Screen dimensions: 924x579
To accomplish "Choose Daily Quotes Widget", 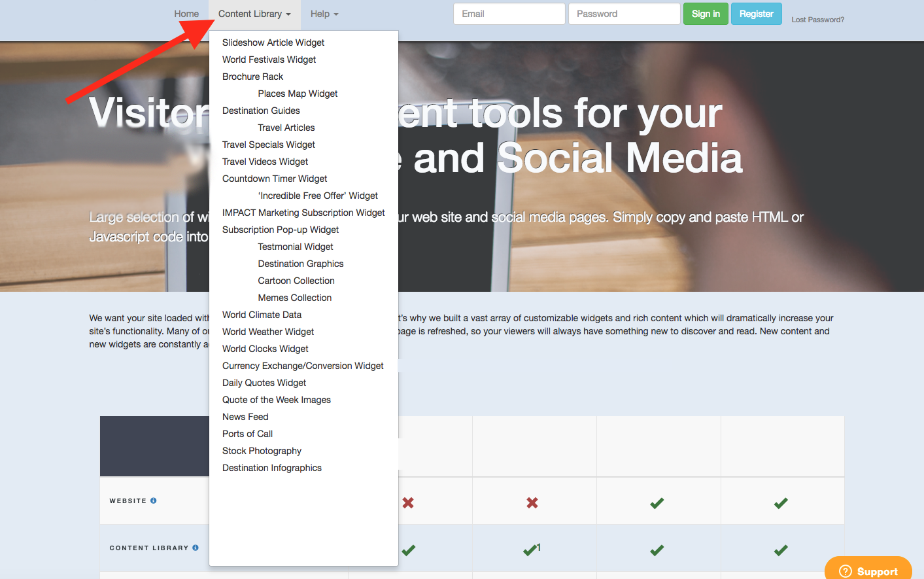I will (264, 383).
